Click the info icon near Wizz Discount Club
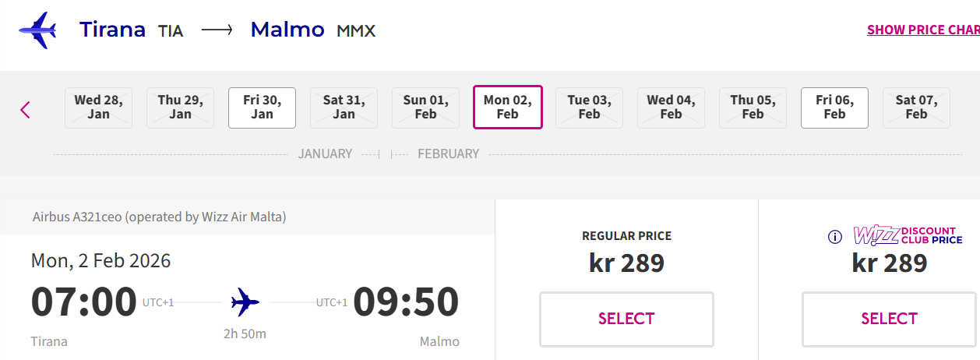The height and width of the screenshot is (360, 980). pyautogui.click(x=835, y=237)
